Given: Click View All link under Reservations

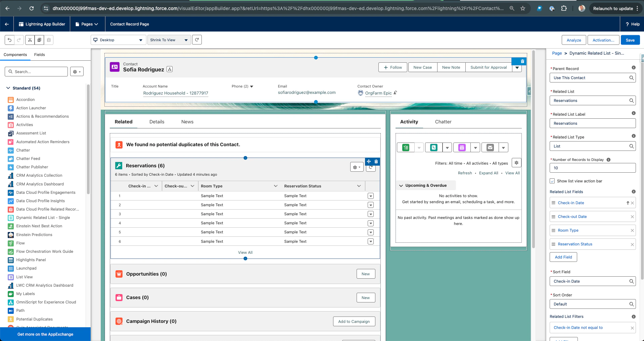Looking at the screenshot, I should 245,252.
